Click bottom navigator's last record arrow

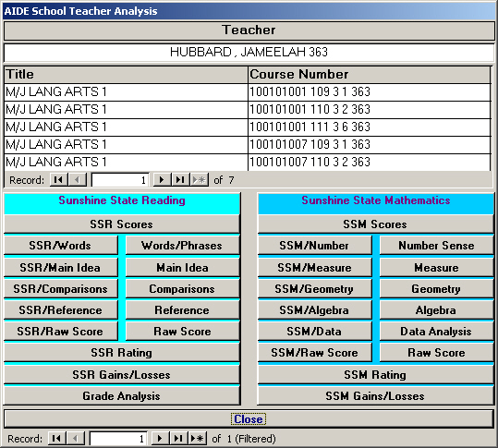tap(178, 439)
